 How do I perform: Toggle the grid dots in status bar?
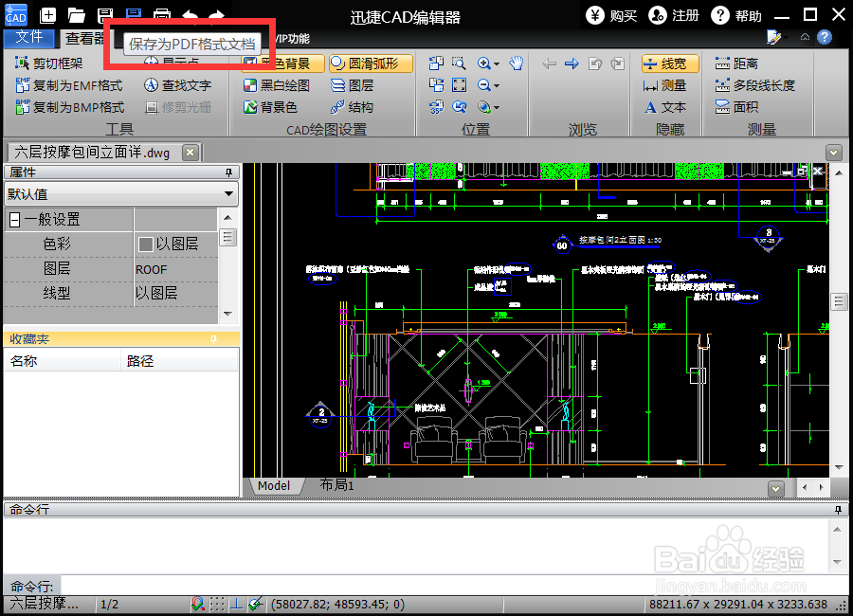[x=217, y=604]
